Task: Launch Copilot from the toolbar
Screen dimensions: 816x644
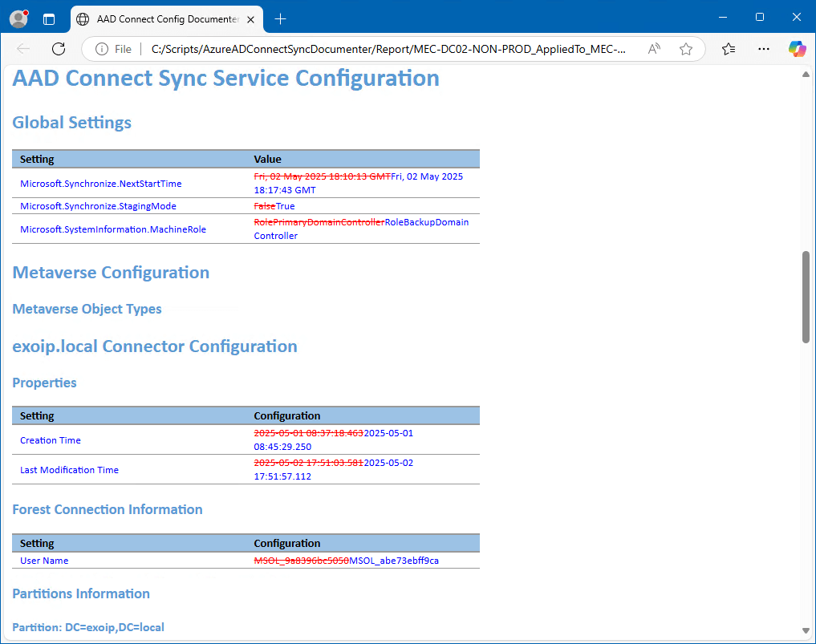Action: 797,49
